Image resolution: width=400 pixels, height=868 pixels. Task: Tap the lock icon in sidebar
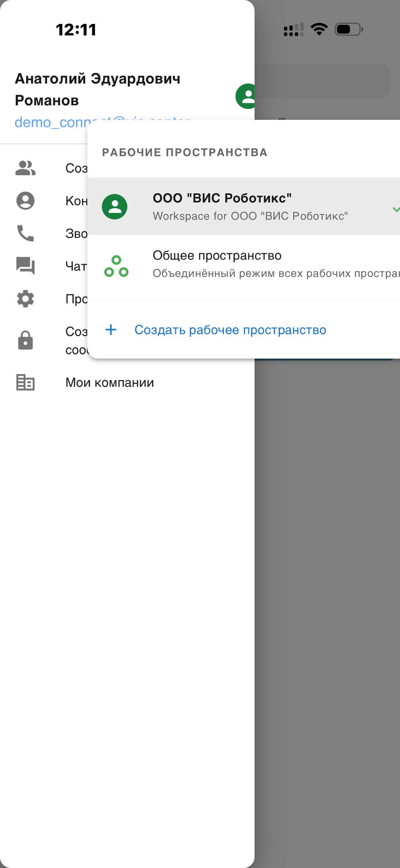(25, 340)
